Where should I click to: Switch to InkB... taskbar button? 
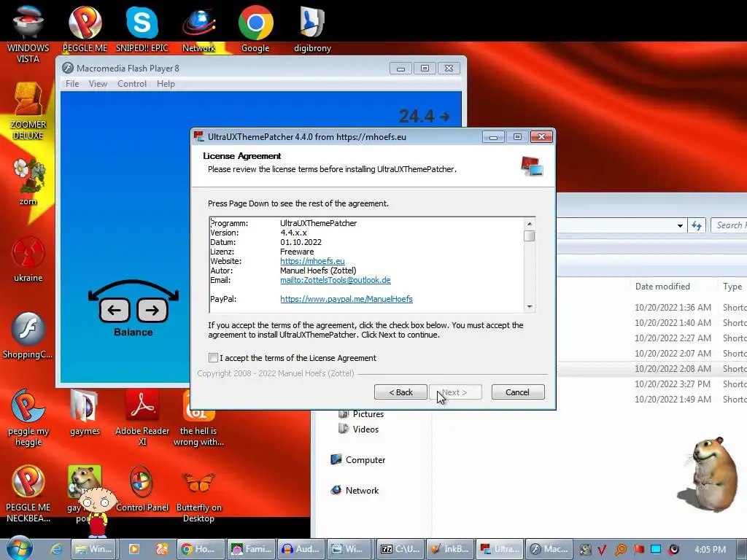click(x=451, y=549)
